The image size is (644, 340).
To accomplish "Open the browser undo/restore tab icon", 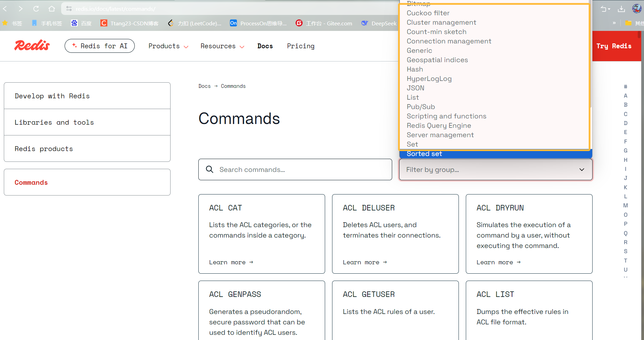I will pyautogui.click(x=605, y=9).
